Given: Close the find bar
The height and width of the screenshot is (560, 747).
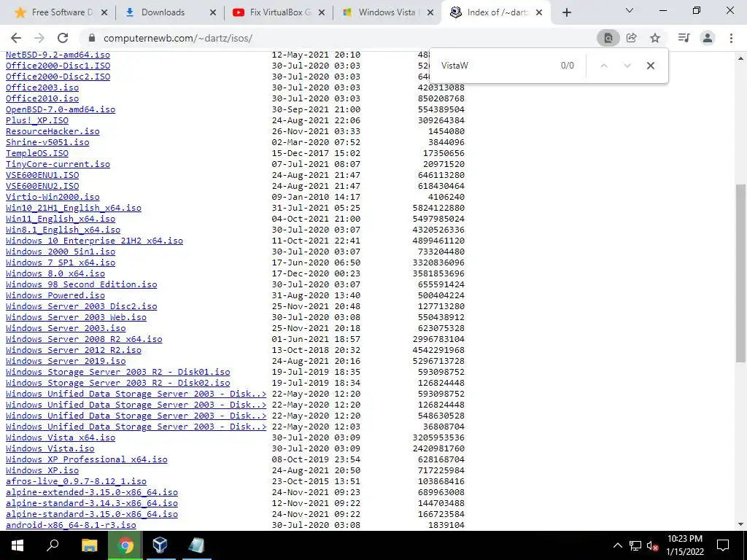Looking at the screenshot, I should tap(650, 66).
